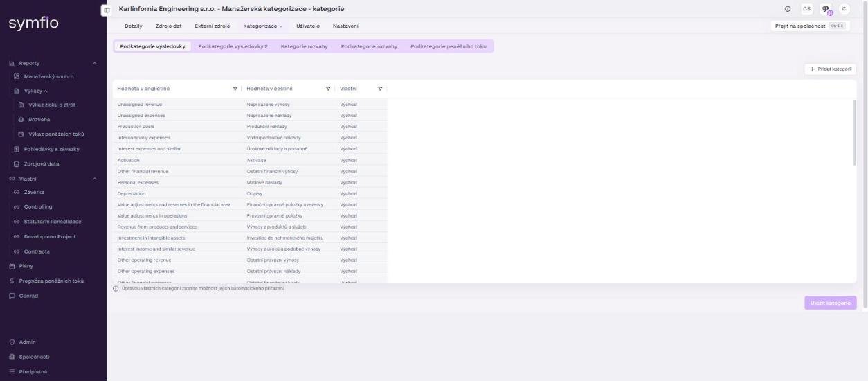Go to the Zdroje dat tab
The height and width of the screenshot is (381, 868).
[168, 26]
